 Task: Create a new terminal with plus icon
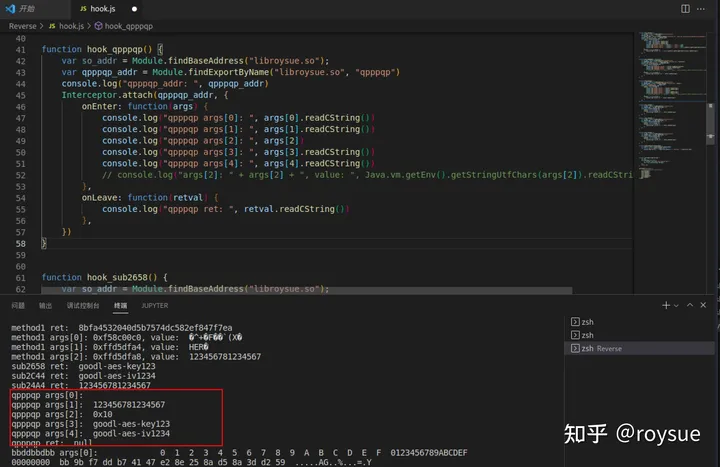pyautogui.click(x=666, y=305)
